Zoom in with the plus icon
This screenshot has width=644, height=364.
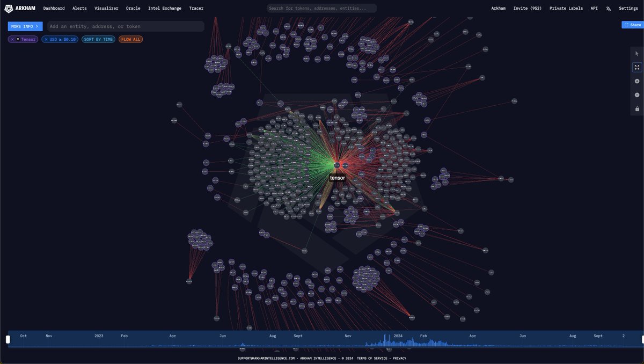tap(637, 81)
